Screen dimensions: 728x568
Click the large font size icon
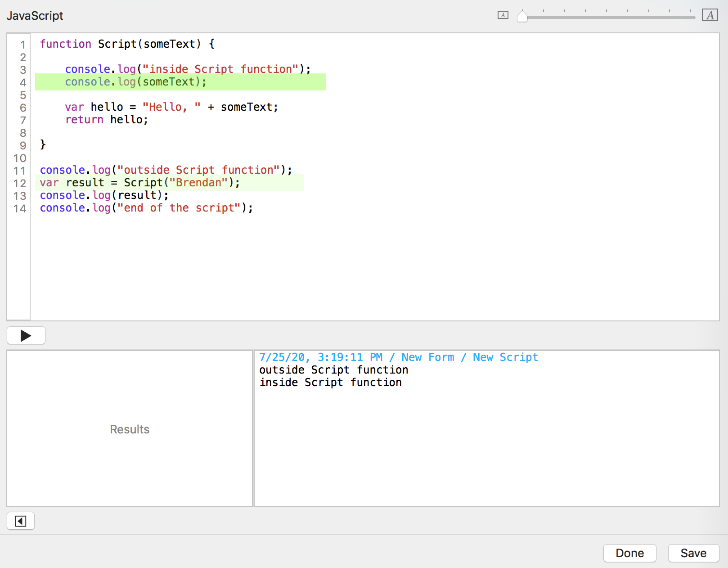(710, 15)
